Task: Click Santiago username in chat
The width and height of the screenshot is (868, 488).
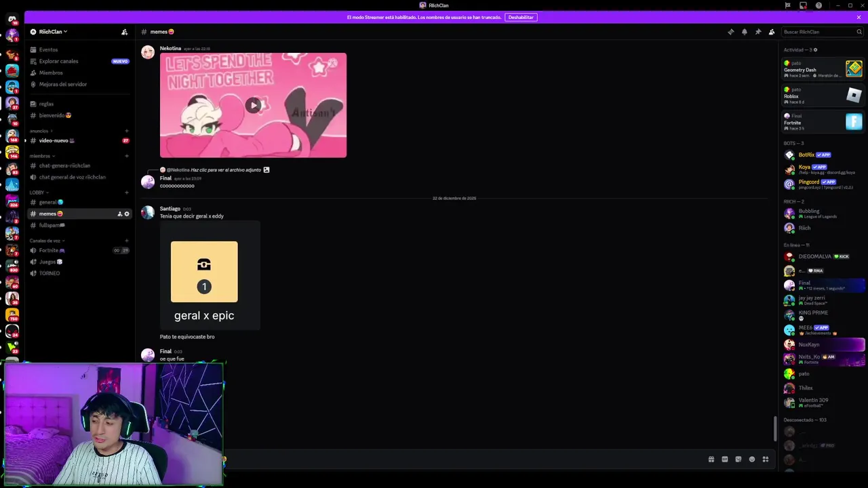Action: click(170, 209)
